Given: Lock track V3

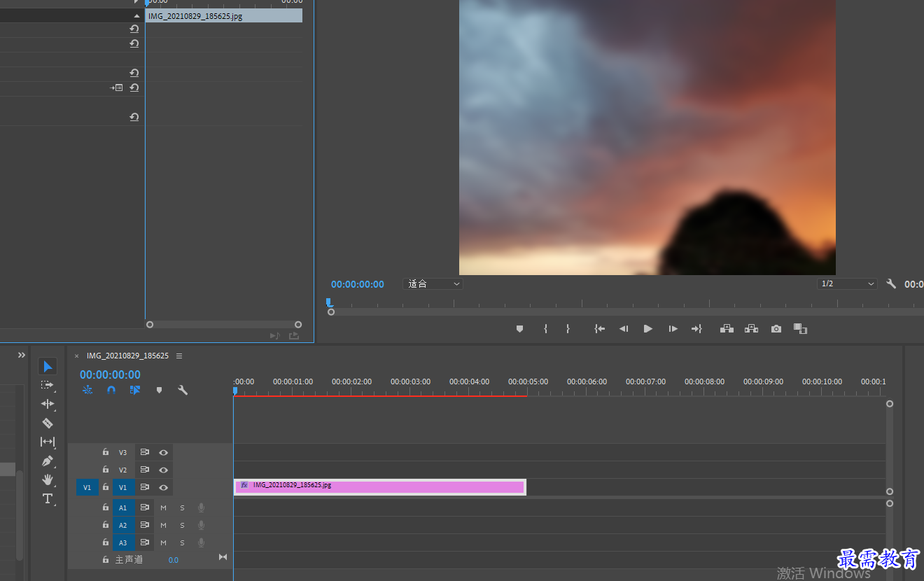Looking at the screenshot, I should click(106, 452).
